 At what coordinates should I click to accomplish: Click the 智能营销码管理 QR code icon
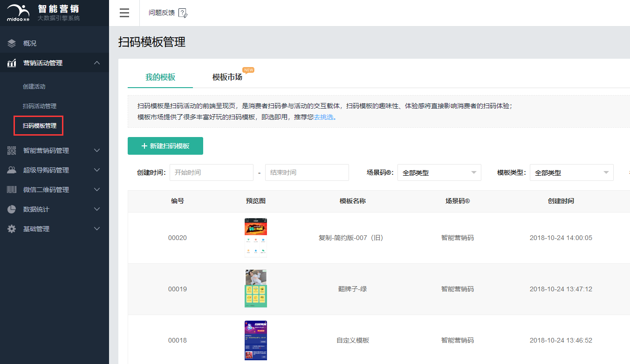[12, 151]
